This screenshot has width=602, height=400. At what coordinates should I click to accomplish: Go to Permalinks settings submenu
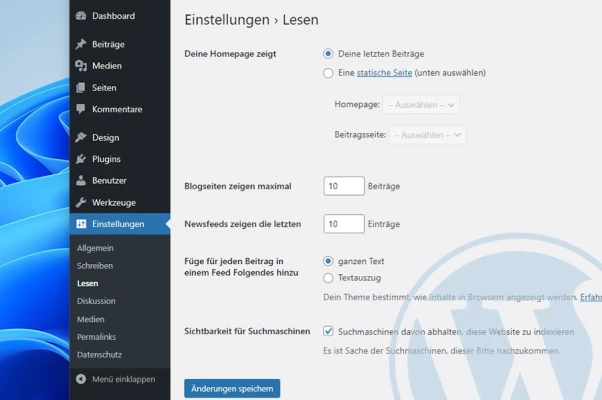[96, 337]
